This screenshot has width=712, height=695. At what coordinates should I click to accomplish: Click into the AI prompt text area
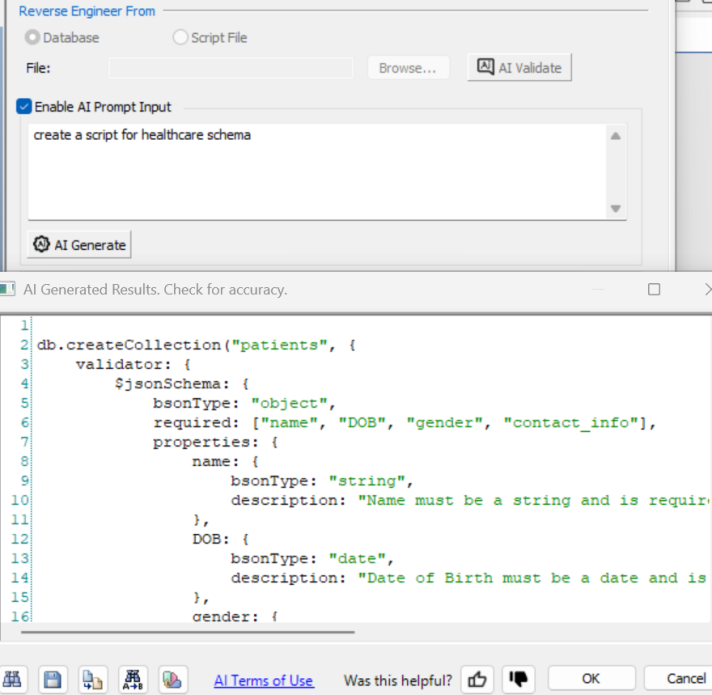(317, 172)
